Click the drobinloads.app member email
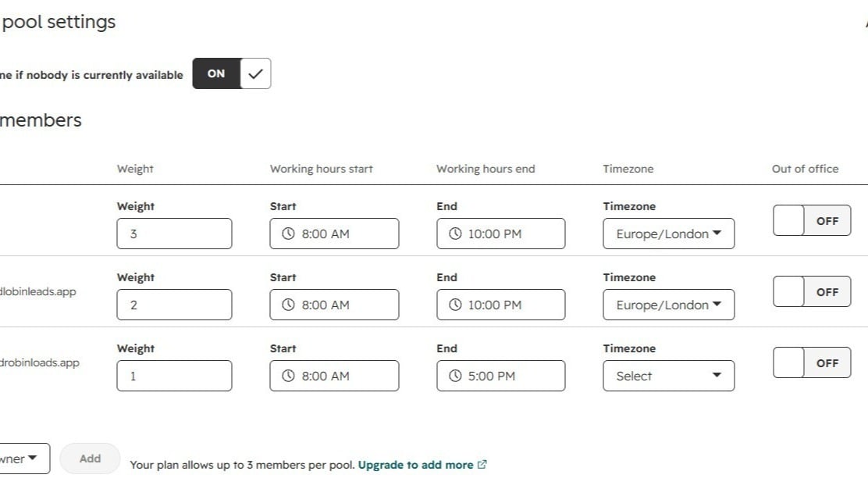The image size is (868, 489). 39,362
